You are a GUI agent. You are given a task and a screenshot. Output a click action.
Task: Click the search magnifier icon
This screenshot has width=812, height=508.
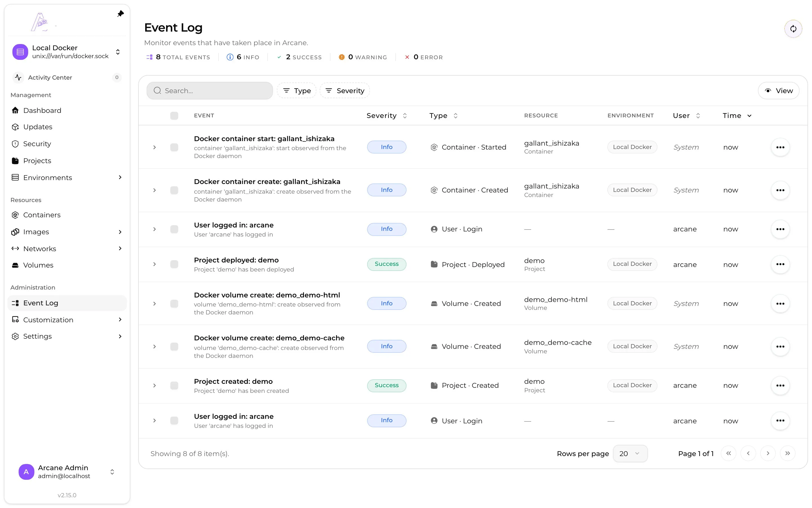click(157, 91)
